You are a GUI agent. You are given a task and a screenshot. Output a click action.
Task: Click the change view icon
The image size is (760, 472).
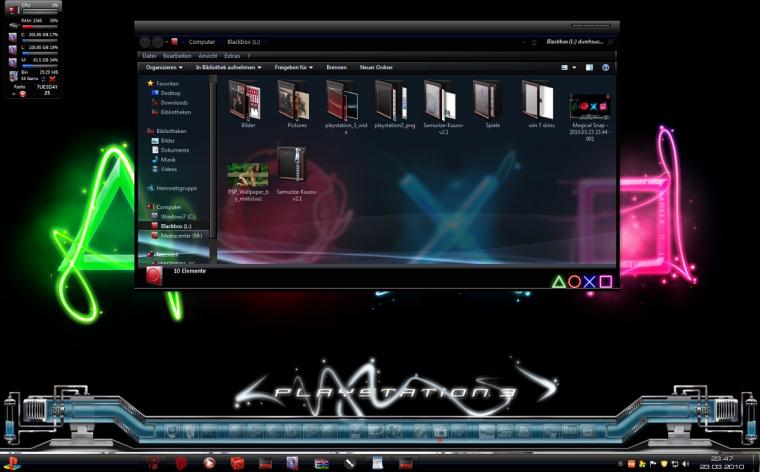[x=564, y=67]
